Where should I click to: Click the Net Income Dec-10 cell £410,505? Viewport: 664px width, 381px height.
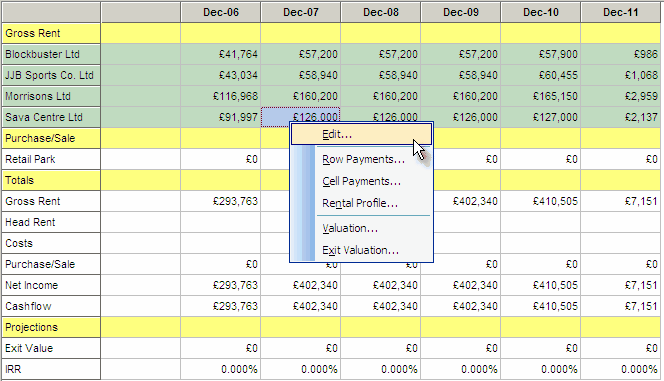541,285
